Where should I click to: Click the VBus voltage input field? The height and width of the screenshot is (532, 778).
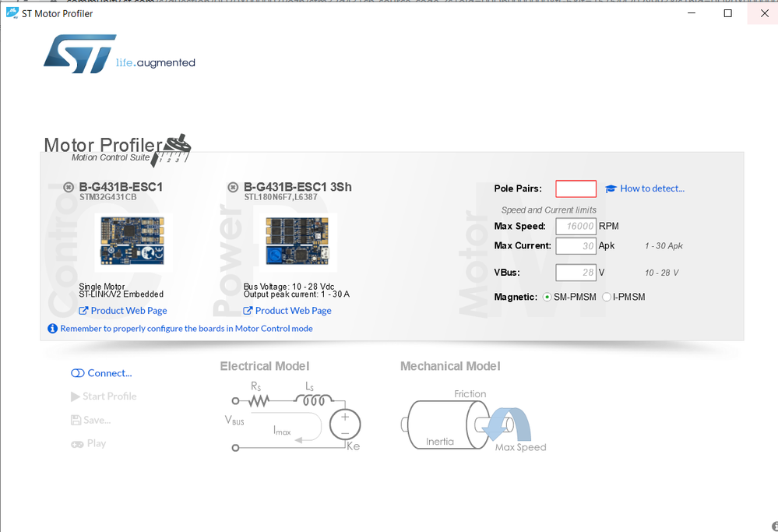coord(576,273)
